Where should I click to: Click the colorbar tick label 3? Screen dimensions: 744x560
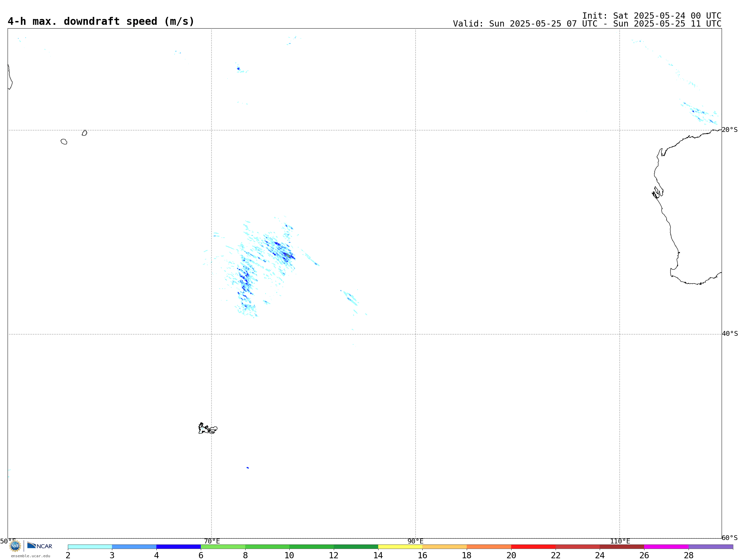tap(112, 555)
